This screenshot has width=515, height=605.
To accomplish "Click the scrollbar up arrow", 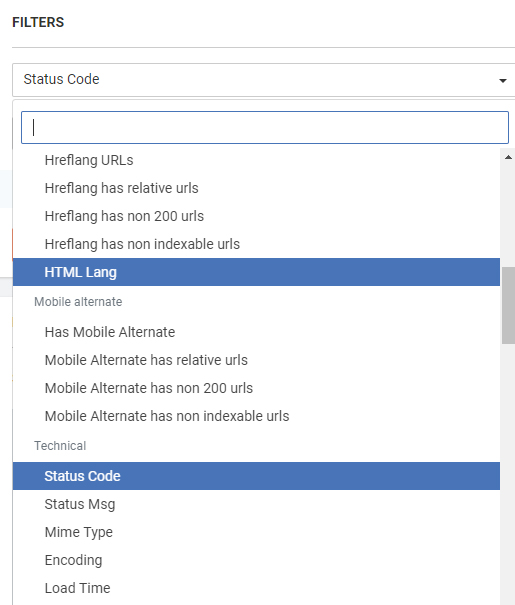I will pos(508,157).
